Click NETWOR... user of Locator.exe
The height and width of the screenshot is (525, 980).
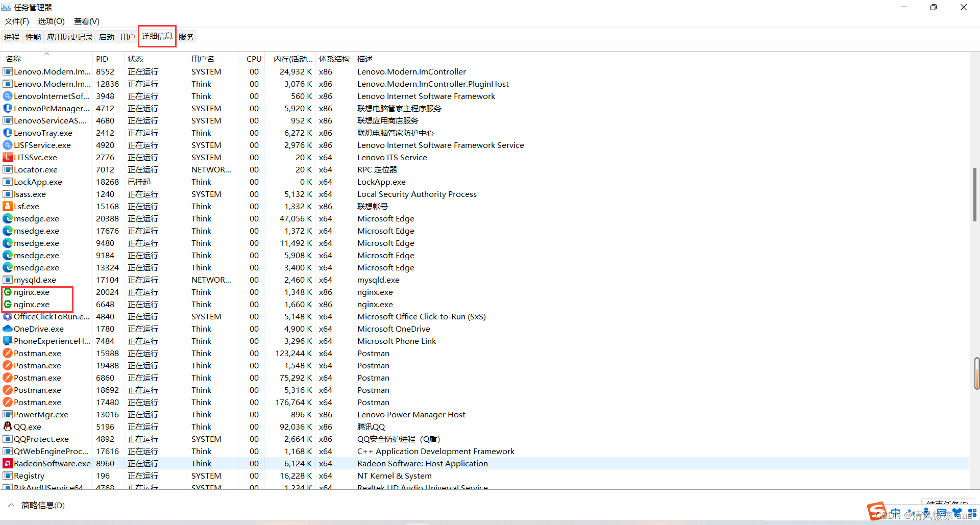[211, 169]
